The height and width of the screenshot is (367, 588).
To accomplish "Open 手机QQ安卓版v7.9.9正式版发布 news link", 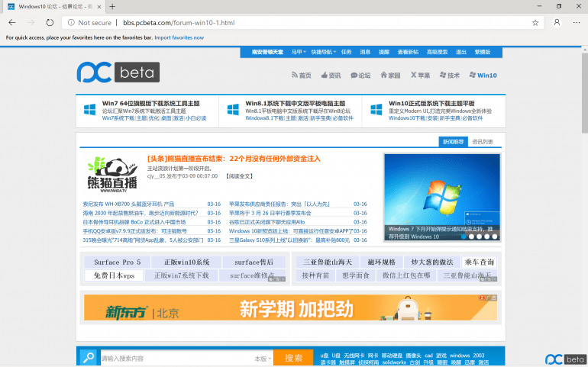I will 134,231.
